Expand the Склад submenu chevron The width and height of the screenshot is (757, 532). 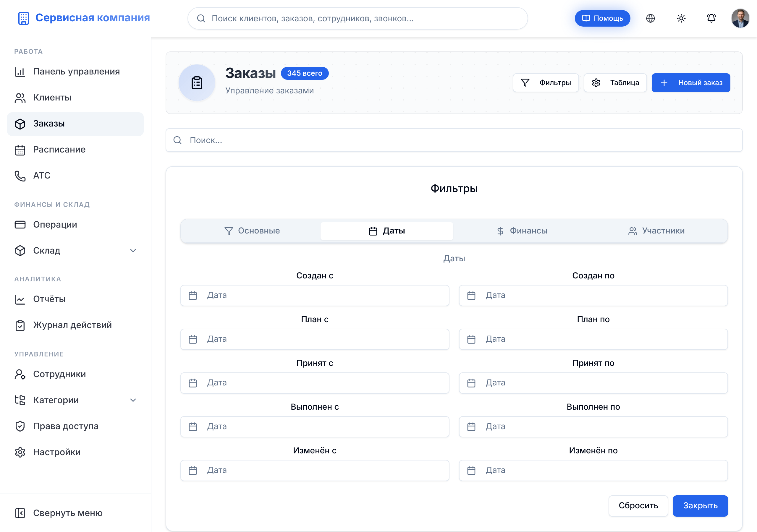click(133, 251)
